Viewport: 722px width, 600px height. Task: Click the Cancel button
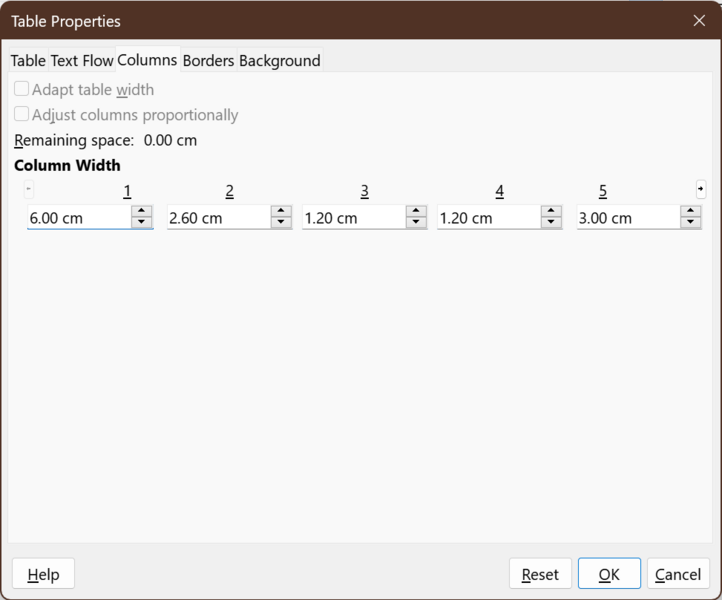tap(678, 574)
